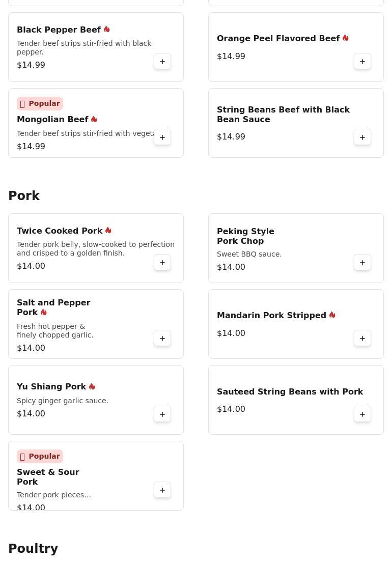
Task: Add Twice Cooked Pork to cart
Action: 162,263
